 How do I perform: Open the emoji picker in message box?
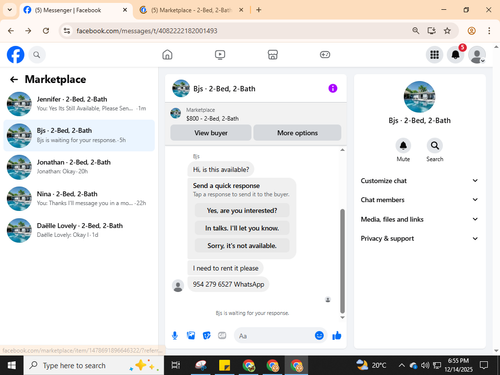(x=319, y=335)
